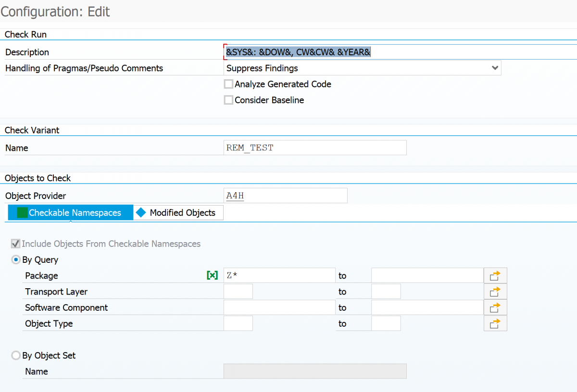
Task: Select the Checkable Namespaces tab
Action: pos(75,213)
